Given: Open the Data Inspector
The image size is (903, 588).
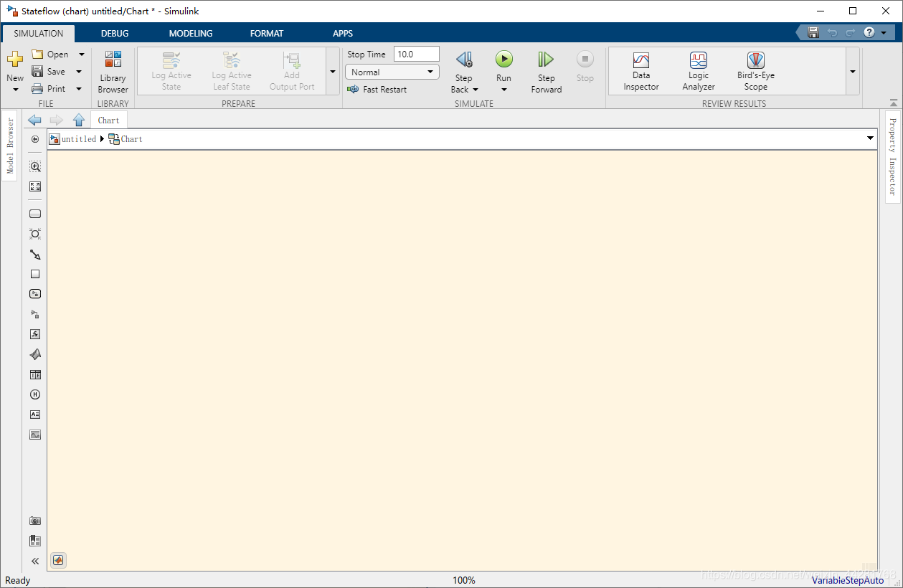Looking at the screenshot, I should click(641, 72).
